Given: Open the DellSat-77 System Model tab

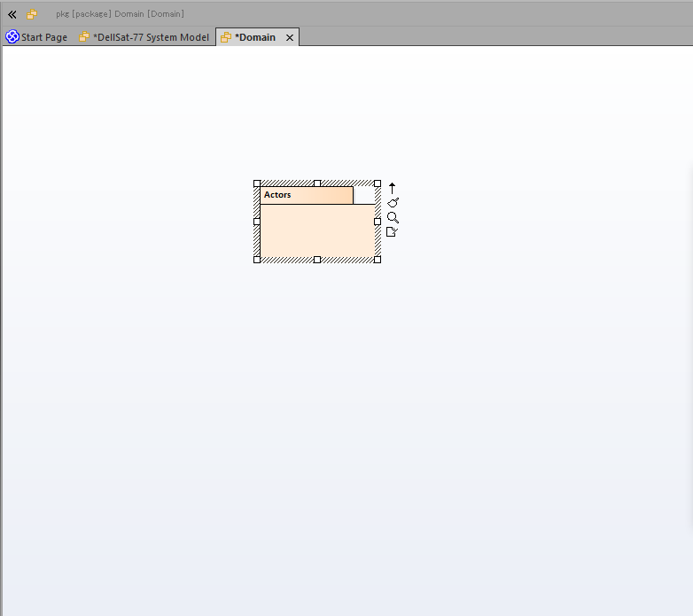Looking at the screenshot, I should 144,37.
